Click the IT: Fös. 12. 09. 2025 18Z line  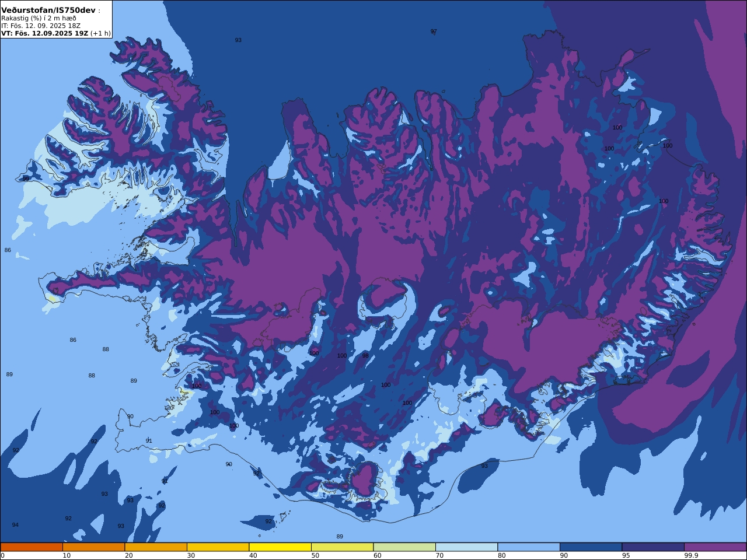tap(41, 26)
